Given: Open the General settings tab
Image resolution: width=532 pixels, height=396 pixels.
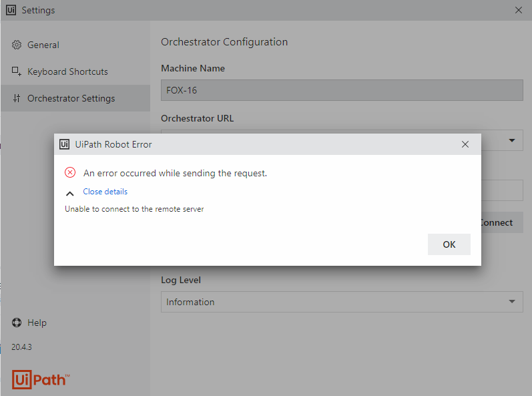Looking at the screenshot, I should click(43, 45).
